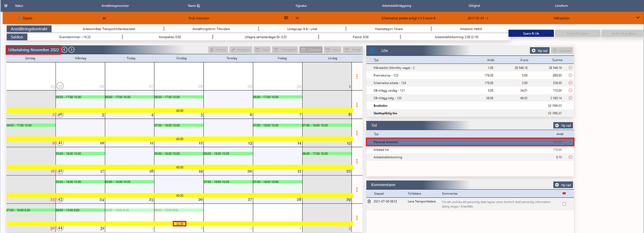Click the Status column header

(19, 6)
